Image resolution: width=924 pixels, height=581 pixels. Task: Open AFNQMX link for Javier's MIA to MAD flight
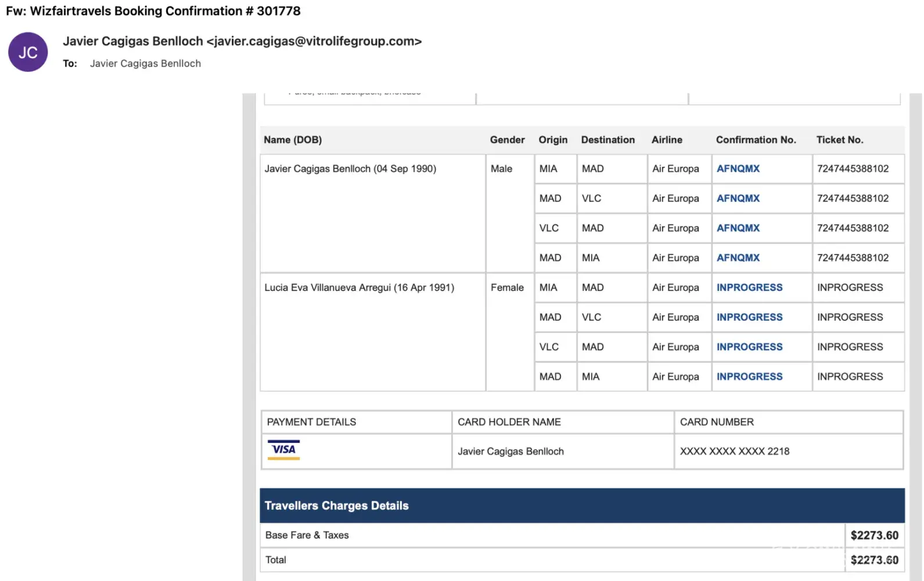(738, 168)
